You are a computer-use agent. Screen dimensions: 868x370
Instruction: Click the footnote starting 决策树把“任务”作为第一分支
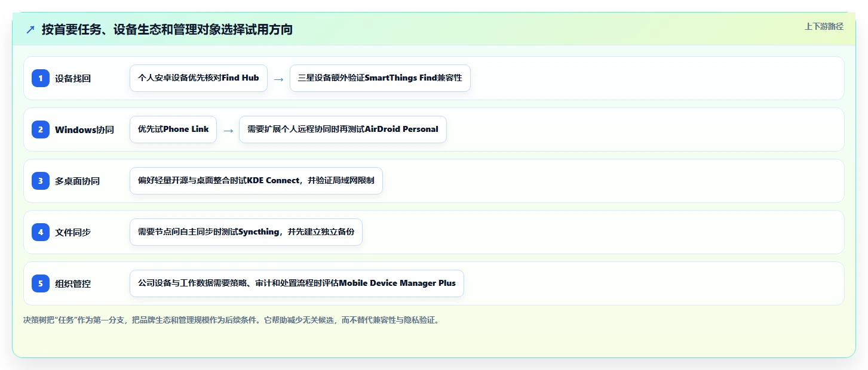coord(232,320)
